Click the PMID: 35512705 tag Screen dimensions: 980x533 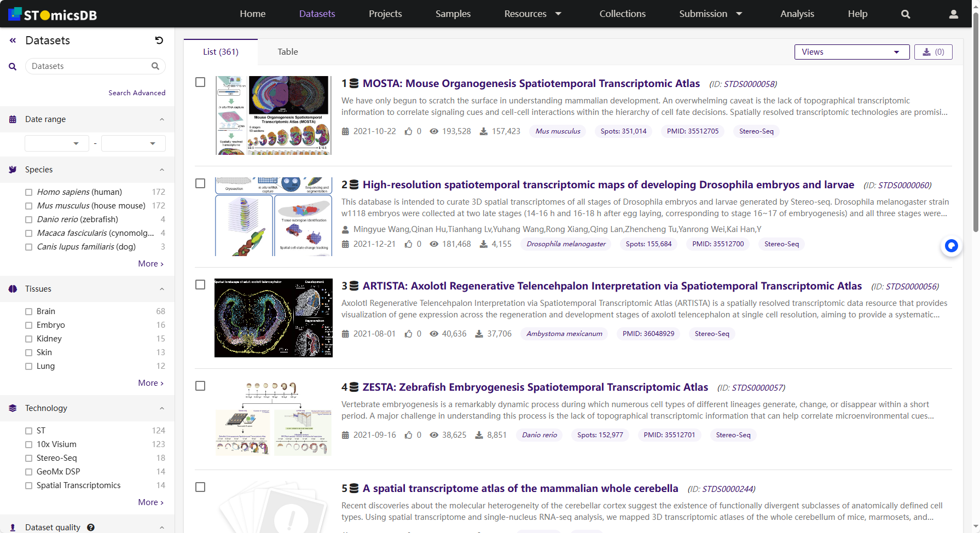click(x=693, y=131)
